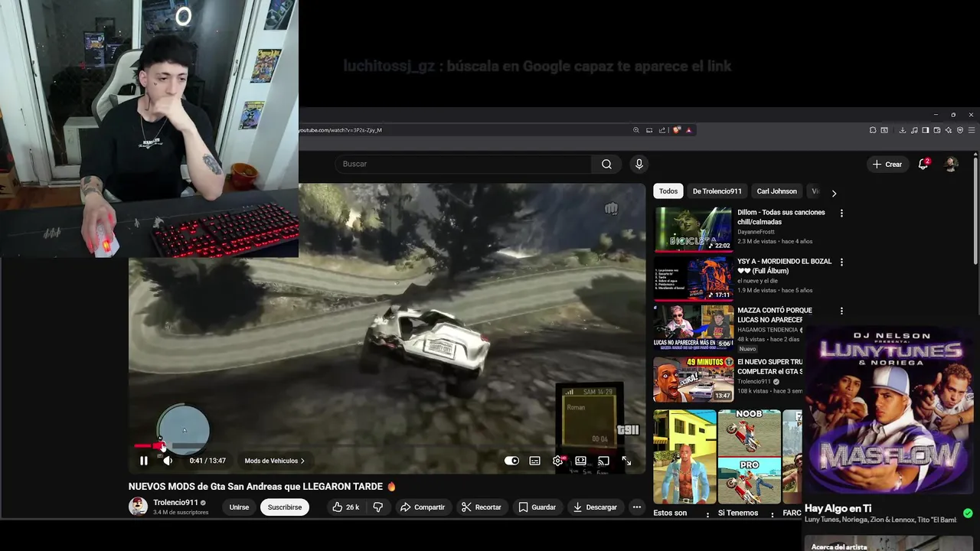Click the zoom magnifier in address bar
Viewport: 980px width, 551px height.
click(x=635, y=130)
